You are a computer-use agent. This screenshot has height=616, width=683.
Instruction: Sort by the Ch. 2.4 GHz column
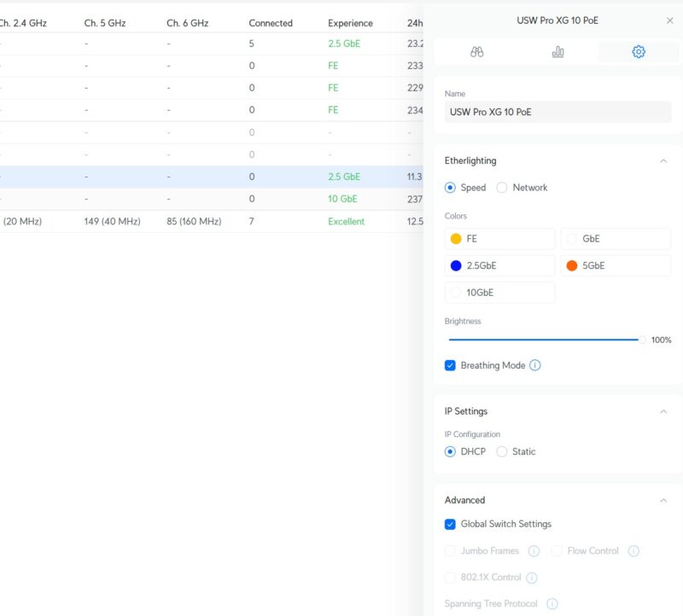[x=23, y=23]
